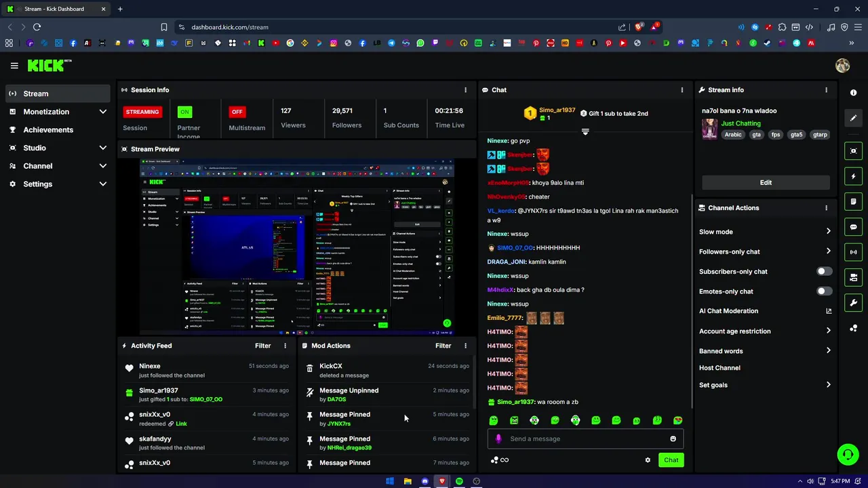Open Windows Start menu on taskbar

[390, 481]
